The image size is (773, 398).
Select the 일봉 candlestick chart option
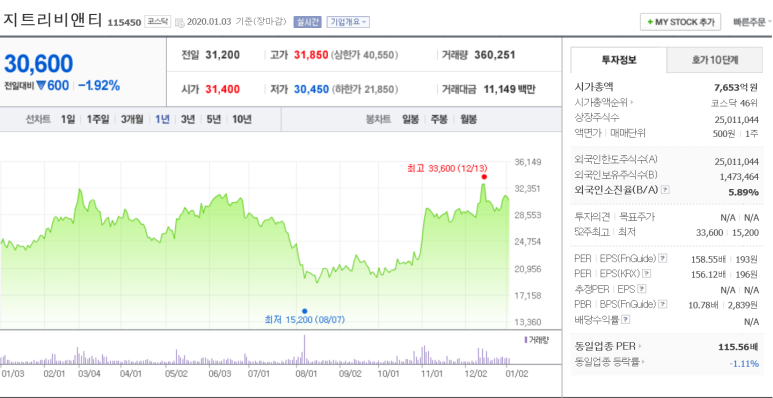tap(410, 119)
